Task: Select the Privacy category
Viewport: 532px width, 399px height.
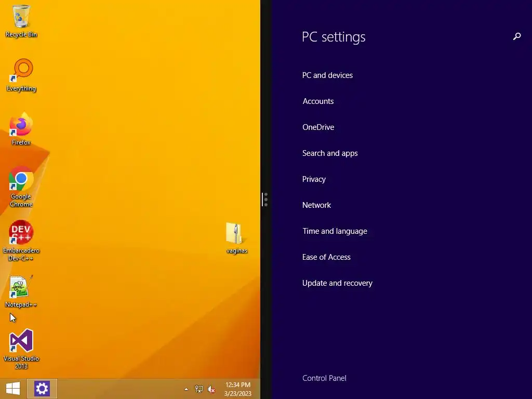Action: click(314, 179)
